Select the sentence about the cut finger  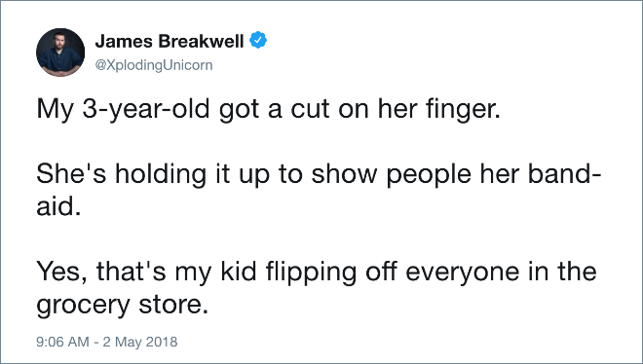[x=269, y=110]
